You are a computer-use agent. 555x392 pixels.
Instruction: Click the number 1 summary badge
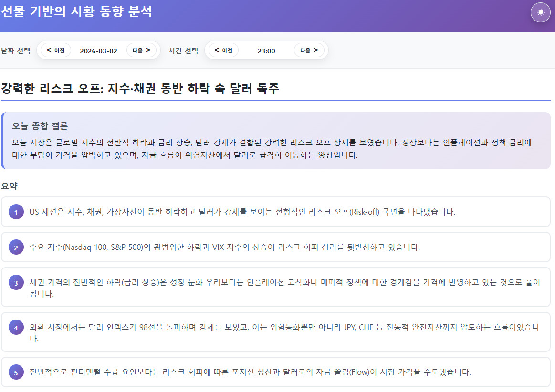click(x=16, y=212)
